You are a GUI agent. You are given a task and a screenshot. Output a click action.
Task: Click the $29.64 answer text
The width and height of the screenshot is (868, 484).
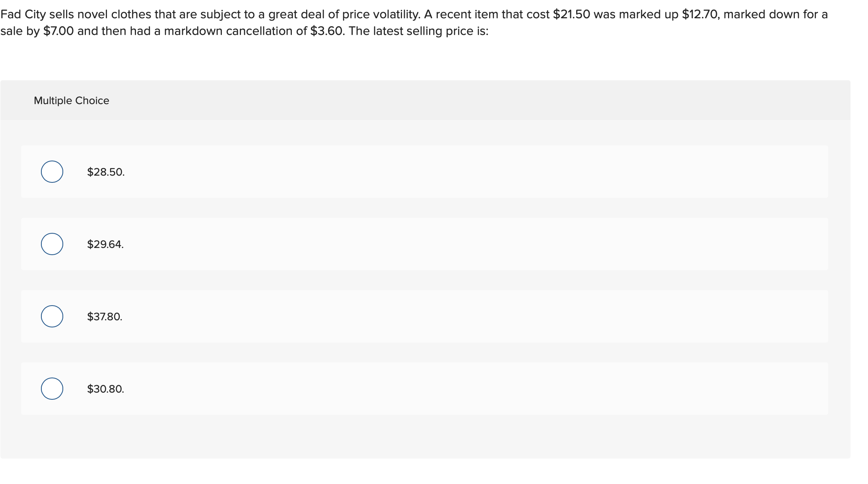click(x=105, y=244)
